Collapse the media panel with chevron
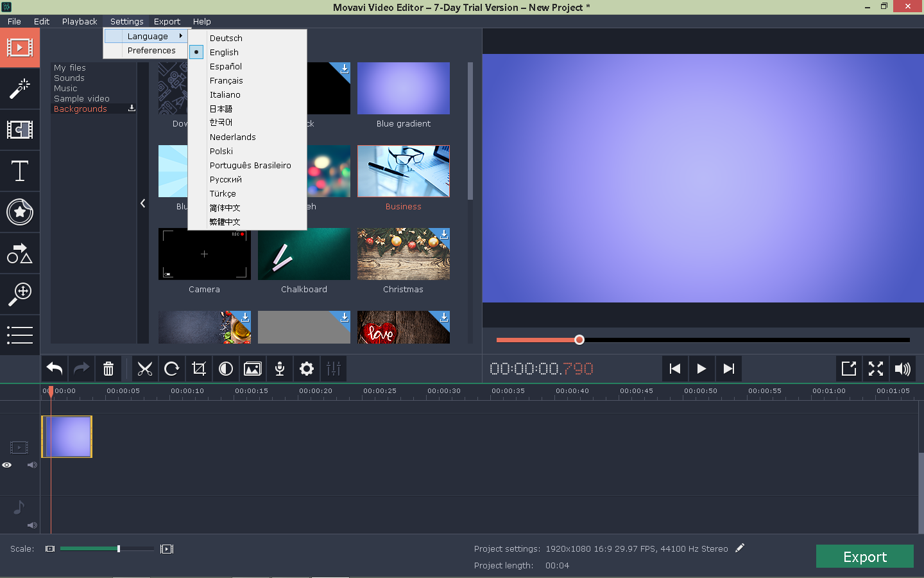Viewport: 924px width, 578px height. pyautogui.click(x=142, y=204)
